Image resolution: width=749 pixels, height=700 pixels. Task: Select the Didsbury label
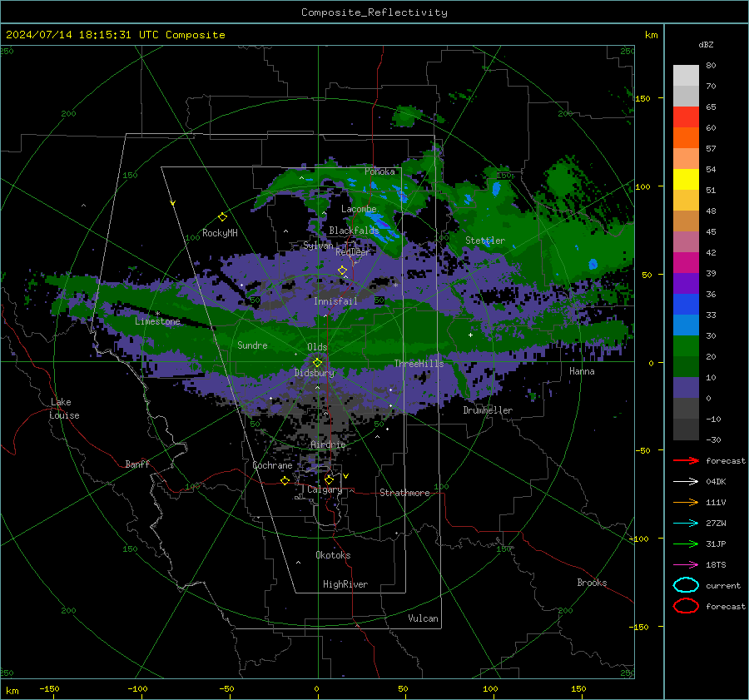pyautogui.click(x=314, y=373)
